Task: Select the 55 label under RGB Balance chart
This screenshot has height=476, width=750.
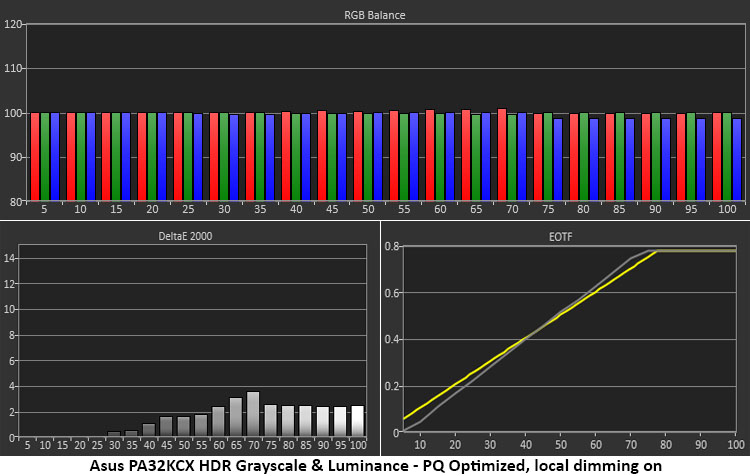Action: (x=404, y=209)
